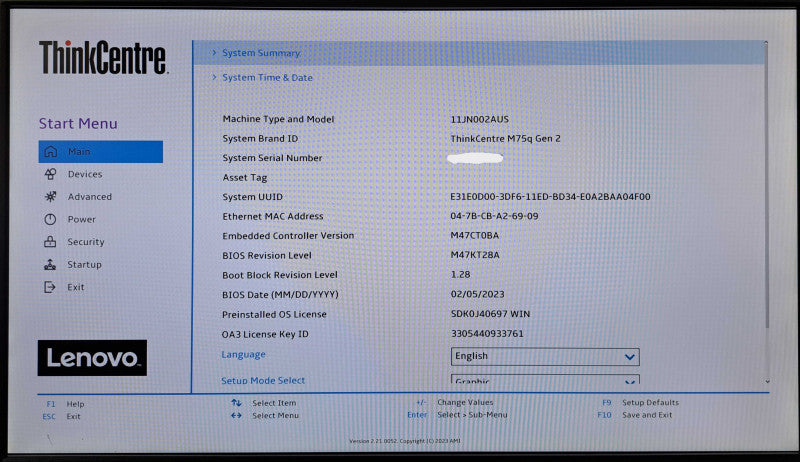Screen dimensions: 800x462
Task: Click the Start Menu heading
Action: tap(78, 123)
